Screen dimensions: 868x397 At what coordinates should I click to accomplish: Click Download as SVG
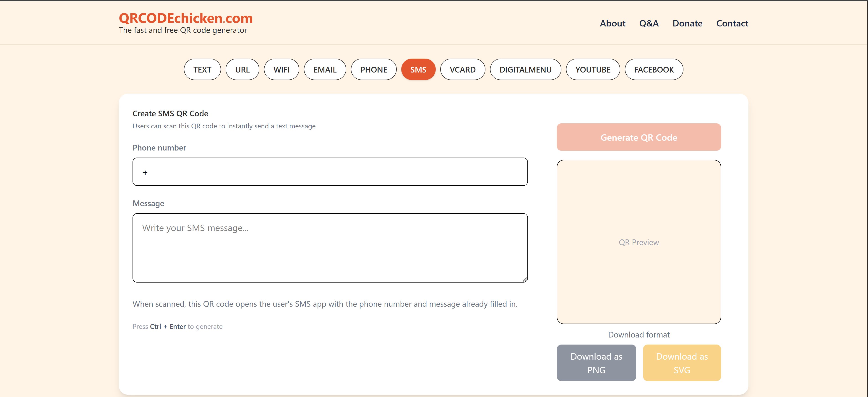point(682,363)
